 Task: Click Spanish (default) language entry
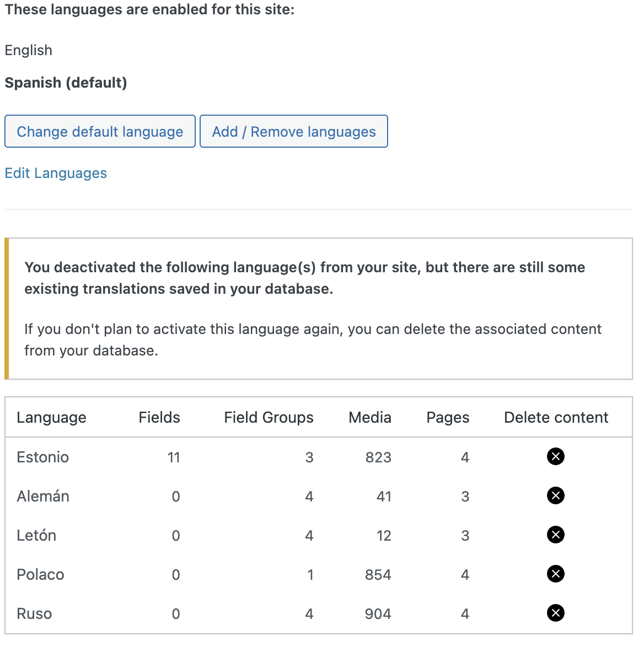tap(66, 83)
